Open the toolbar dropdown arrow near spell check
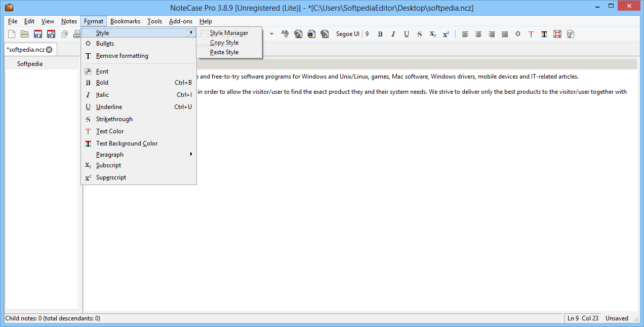Image resolution: width=644 pixels, height=327 pixels. pos(271,34)
